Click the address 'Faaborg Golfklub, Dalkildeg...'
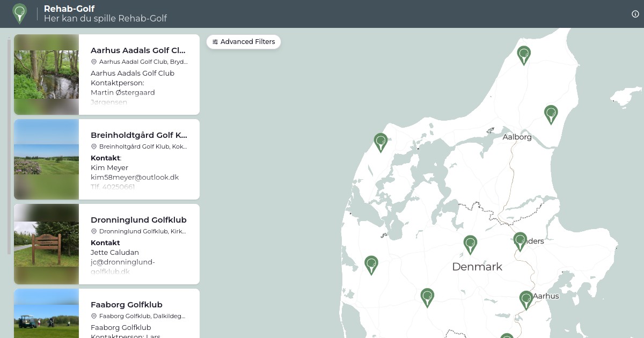Image resolution: width=644 pixels, height=338 pixels. (142, 316)
